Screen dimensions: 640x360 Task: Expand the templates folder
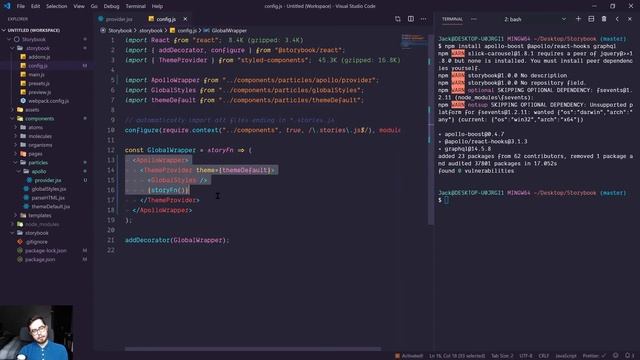click(16, 216)
